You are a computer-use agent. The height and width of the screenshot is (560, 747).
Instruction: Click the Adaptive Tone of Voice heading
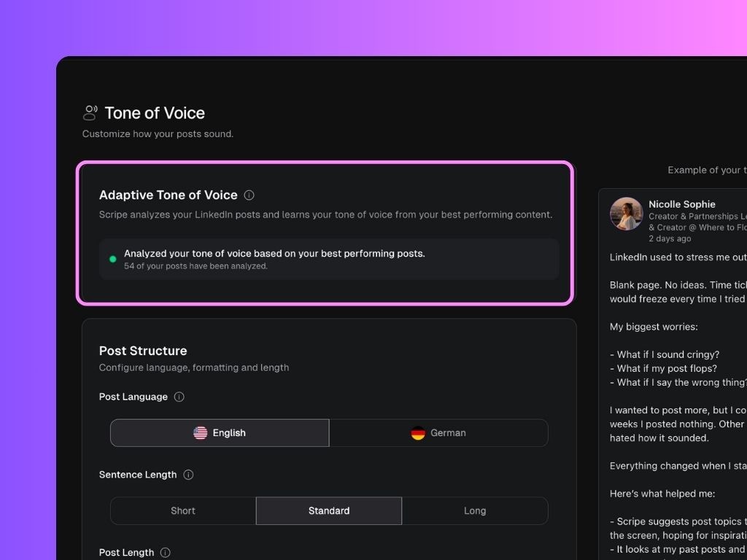(169, 195)
